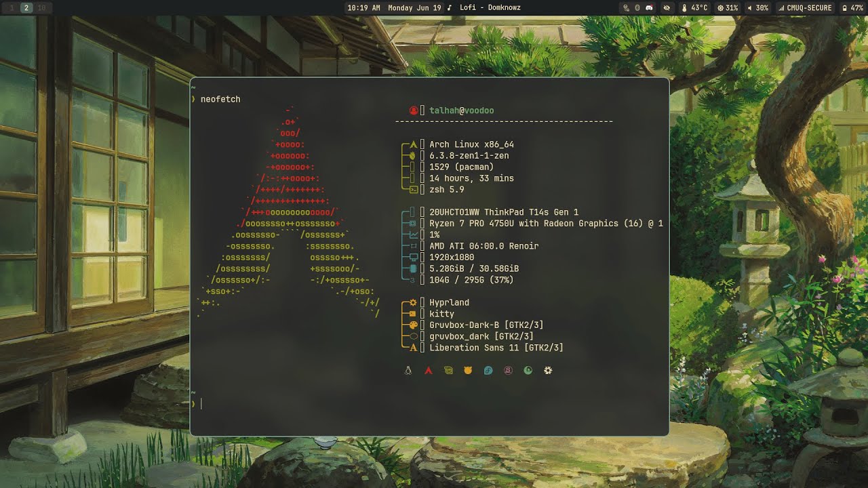Screen dimensions: 868x488
Task: Switch to workspace 10 in the bar
Action: [41, 7]
